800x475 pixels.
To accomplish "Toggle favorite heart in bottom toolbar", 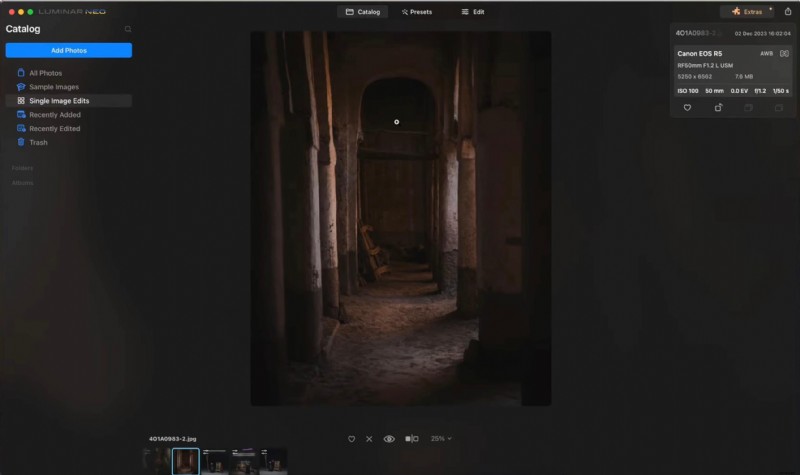I will tap(352, 439).
